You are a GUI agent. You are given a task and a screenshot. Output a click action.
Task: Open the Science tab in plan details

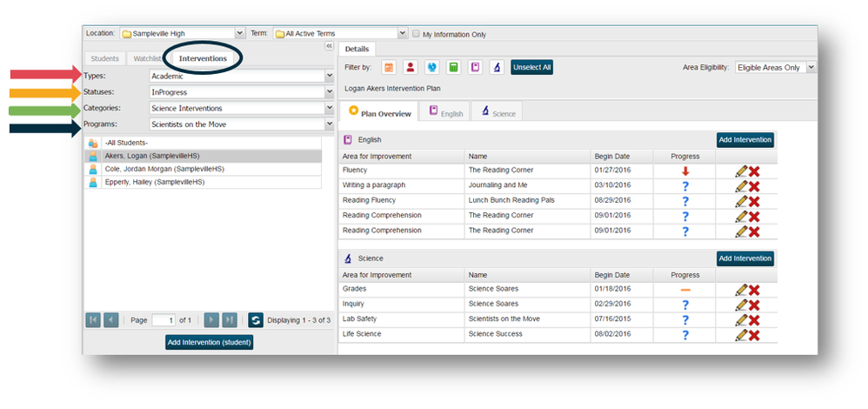point(497,113)
